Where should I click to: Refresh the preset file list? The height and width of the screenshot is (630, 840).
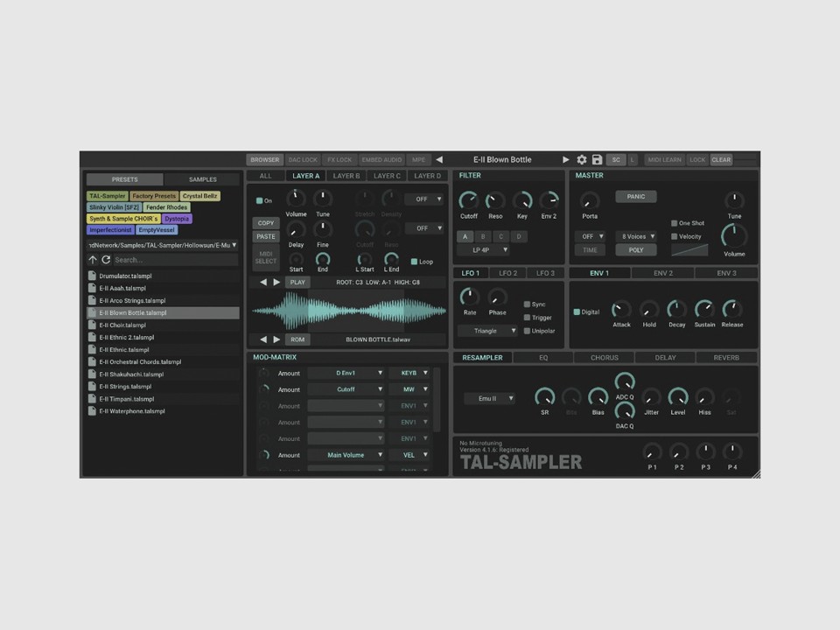[x=106, y=260]
